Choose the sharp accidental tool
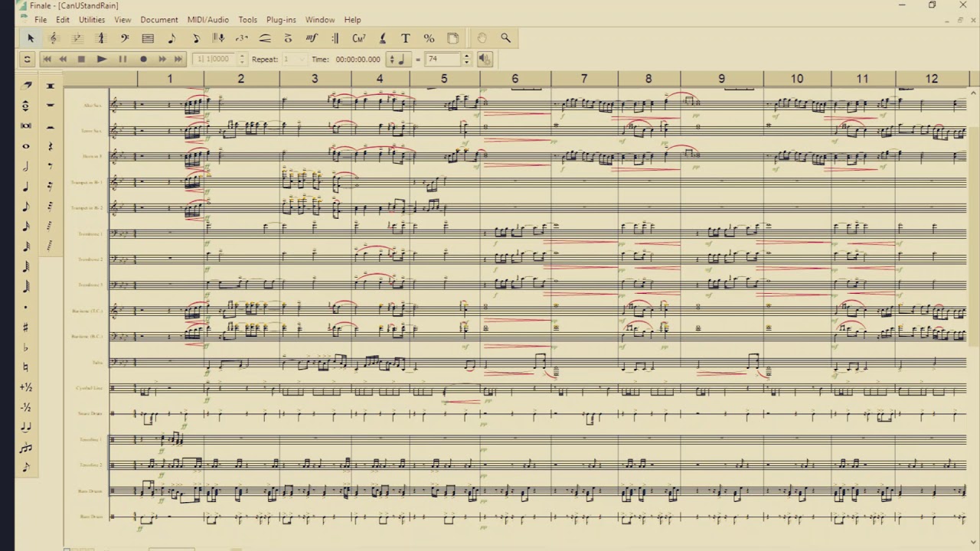The width and height of the screenshot is (980, 551). pos(27,328)
